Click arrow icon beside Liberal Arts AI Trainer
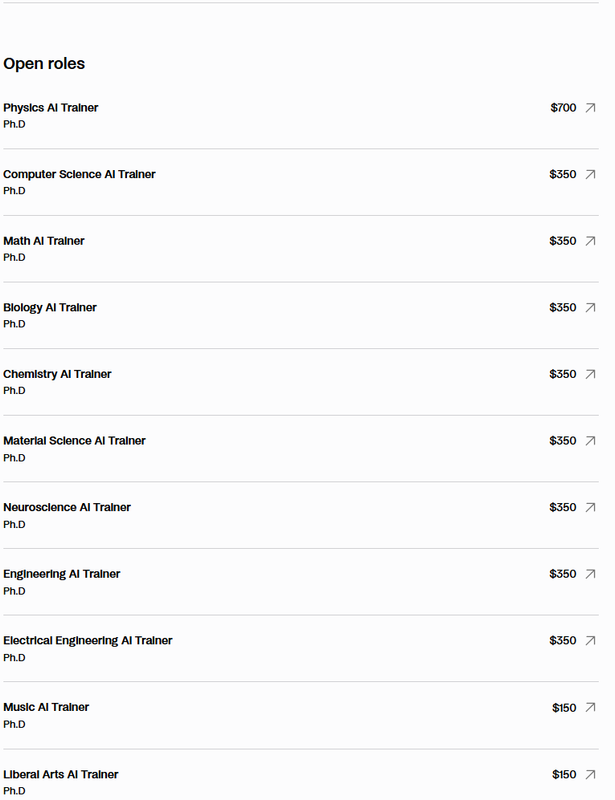Image resolution: width=615 pixels, height=800 pixels. tap(590, 775)
